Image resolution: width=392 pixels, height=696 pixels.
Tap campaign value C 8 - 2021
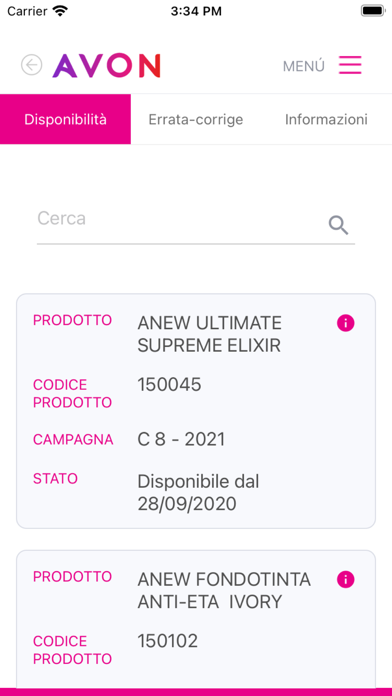[181, 439]
